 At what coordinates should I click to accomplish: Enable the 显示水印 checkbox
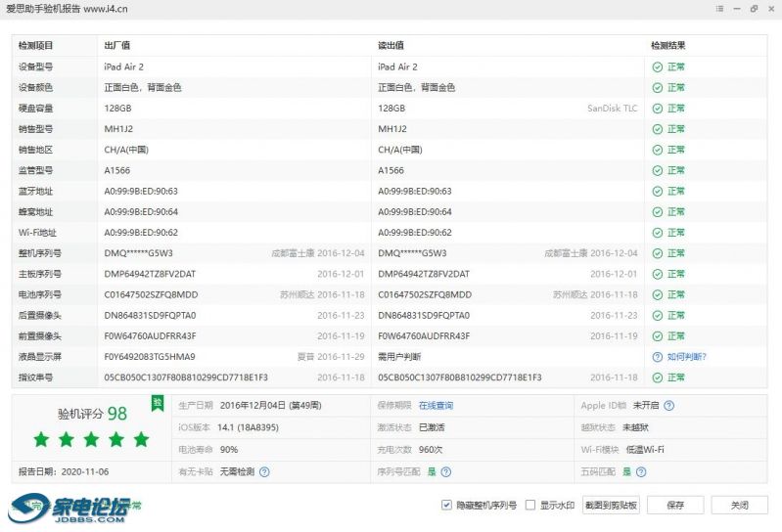pos(530,505)
